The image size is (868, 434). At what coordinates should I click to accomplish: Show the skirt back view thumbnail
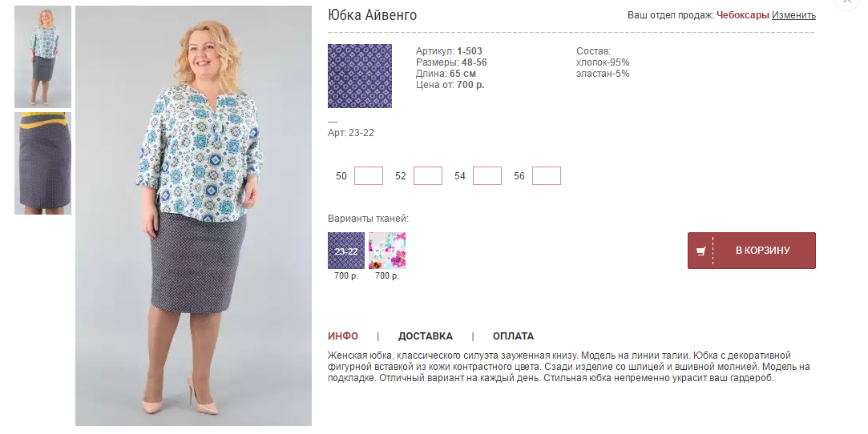42,163
